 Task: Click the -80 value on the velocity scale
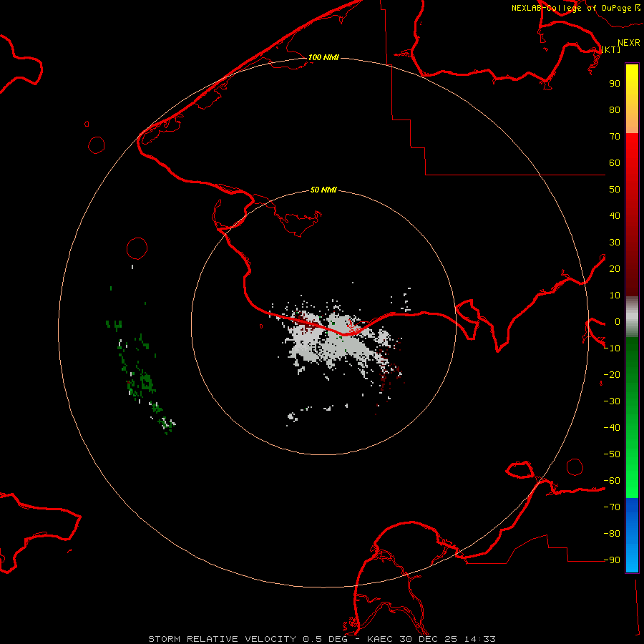tap(612, 534)
